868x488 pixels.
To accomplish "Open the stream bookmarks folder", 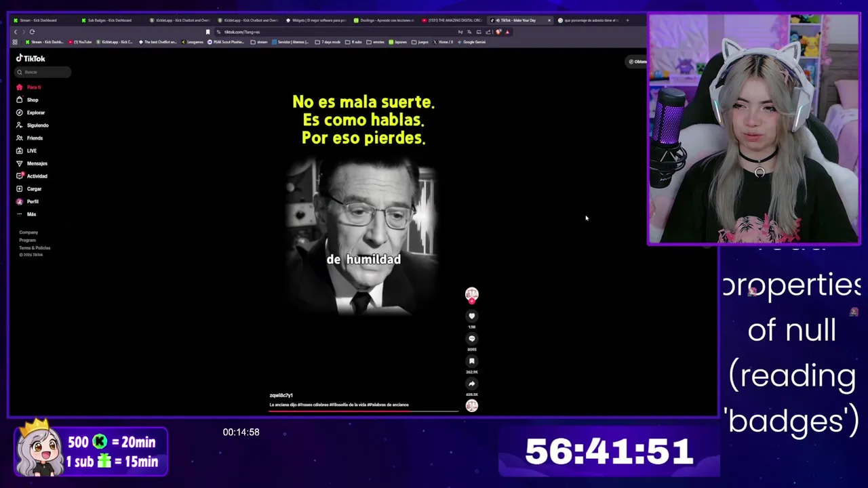I will [x=258, y=42].
